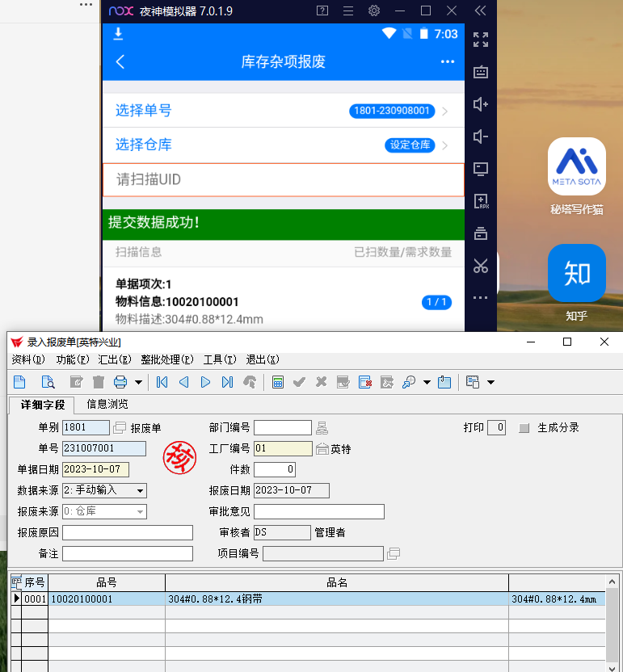Click the volume up icon in Nox sidebar

tap(481, 103)
